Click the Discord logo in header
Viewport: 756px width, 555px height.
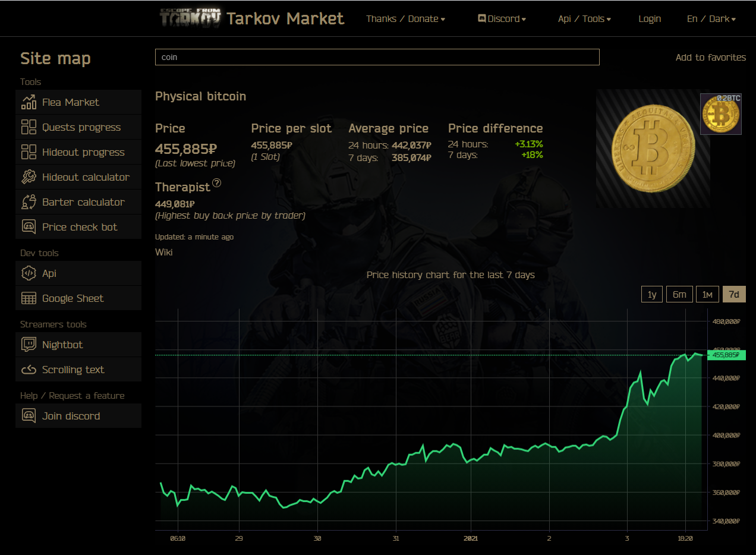coord(482,18)
